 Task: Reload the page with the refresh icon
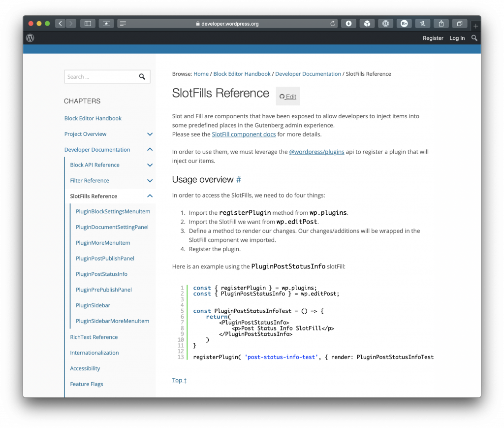(333, 24)
